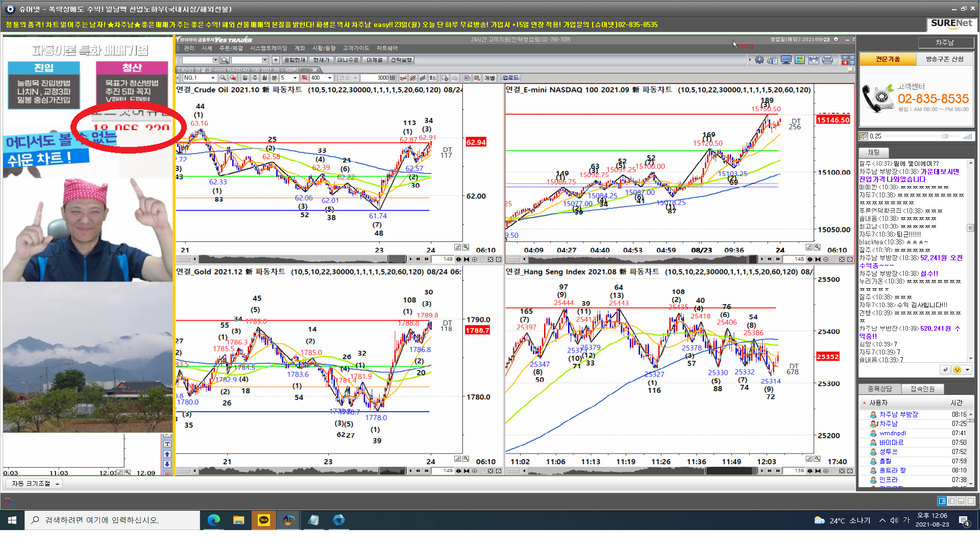
Task: Toggle the 틱 tick period button
Action: (x=304, y=78)
